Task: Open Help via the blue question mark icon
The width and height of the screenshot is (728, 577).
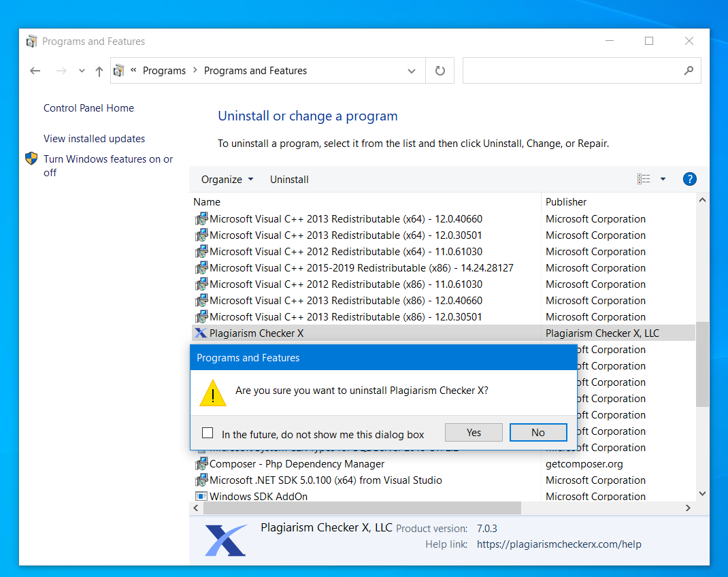Action: pyautogui.click(x=689, y=179)
